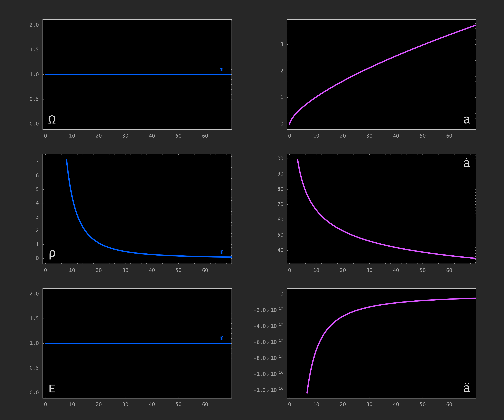Click the −2.0×10⁻¹⁷ tick label in ä plot

268,310
